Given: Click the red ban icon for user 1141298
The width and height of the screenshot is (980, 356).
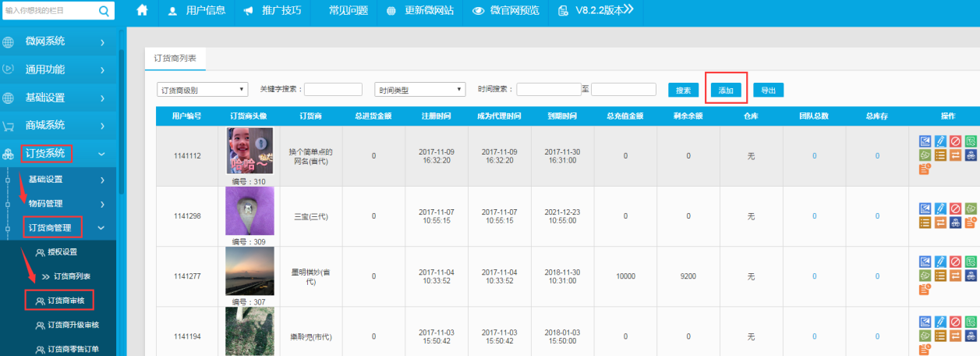Looking at the screenshot, I should [956, 208].
